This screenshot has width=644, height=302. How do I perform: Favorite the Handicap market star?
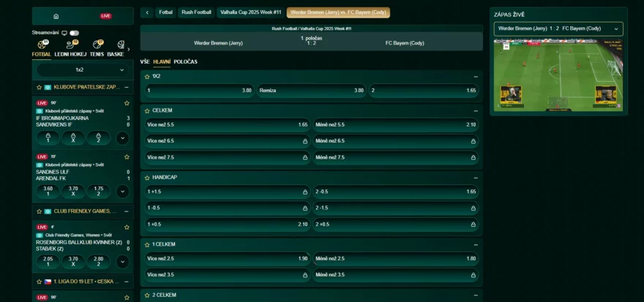coord(147,178)
